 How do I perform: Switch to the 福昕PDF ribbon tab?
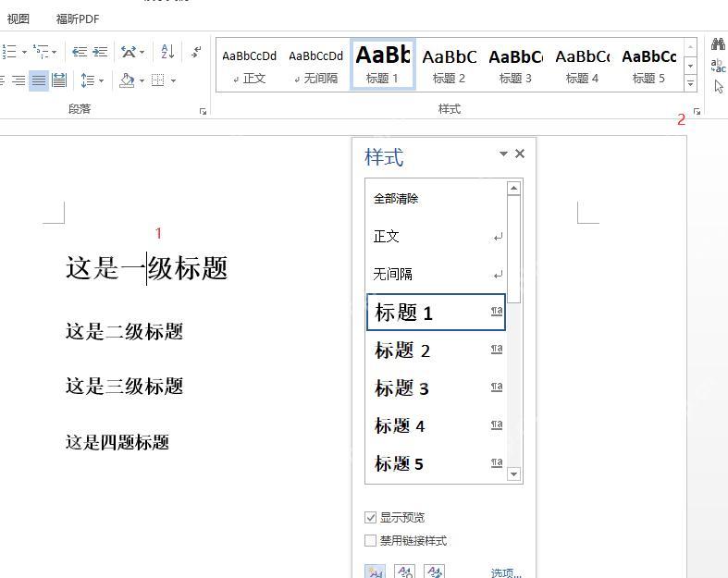78,19
